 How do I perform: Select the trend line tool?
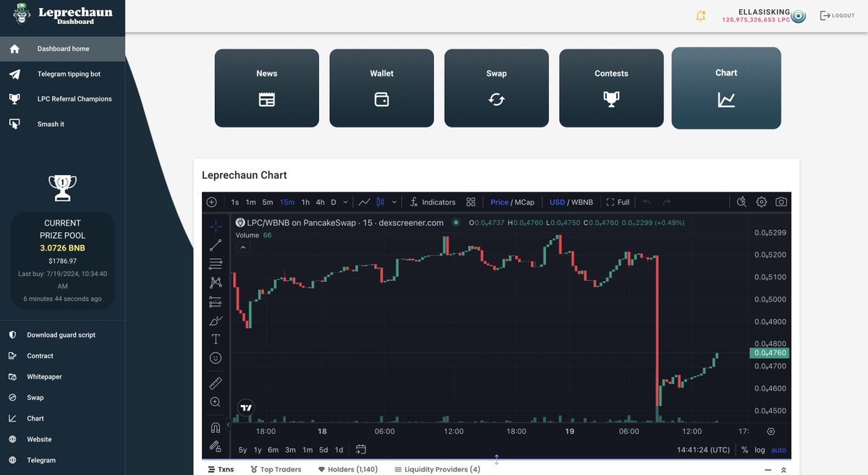click(216, 245)
